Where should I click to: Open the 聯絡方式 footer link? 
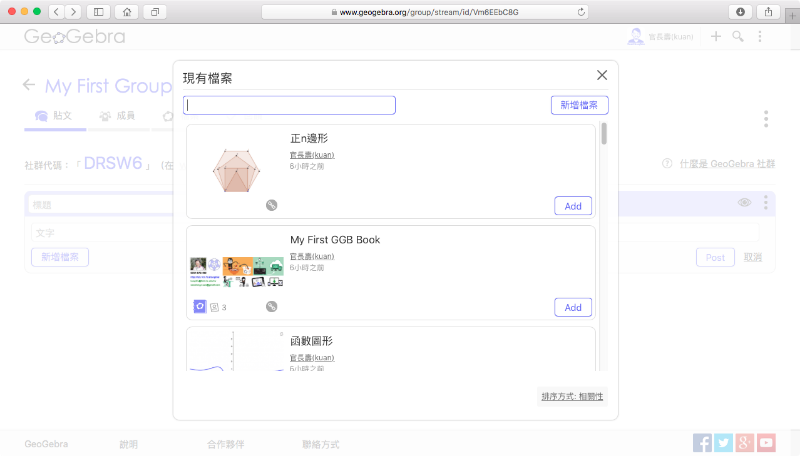coord(320,444)
